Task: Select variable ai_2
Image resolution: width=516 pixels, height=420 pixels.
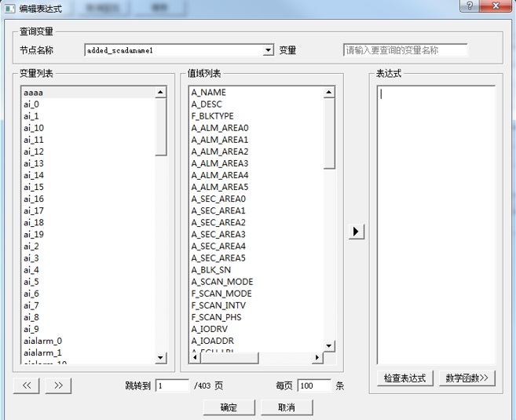Action: click(88, 247)
